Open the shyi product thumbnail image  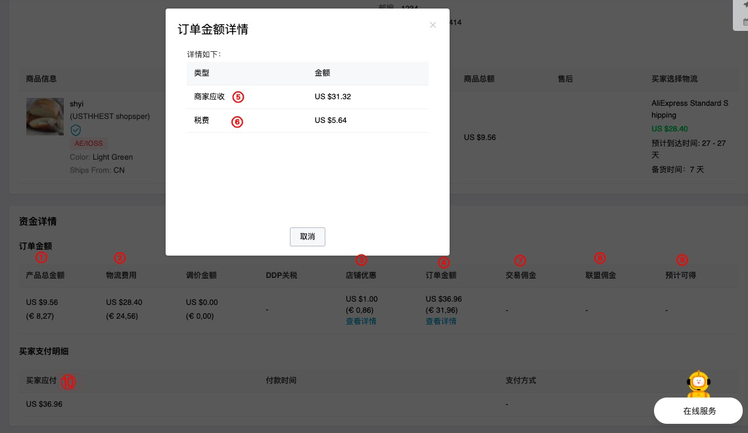pyautogui.click(x=45, y=117)
